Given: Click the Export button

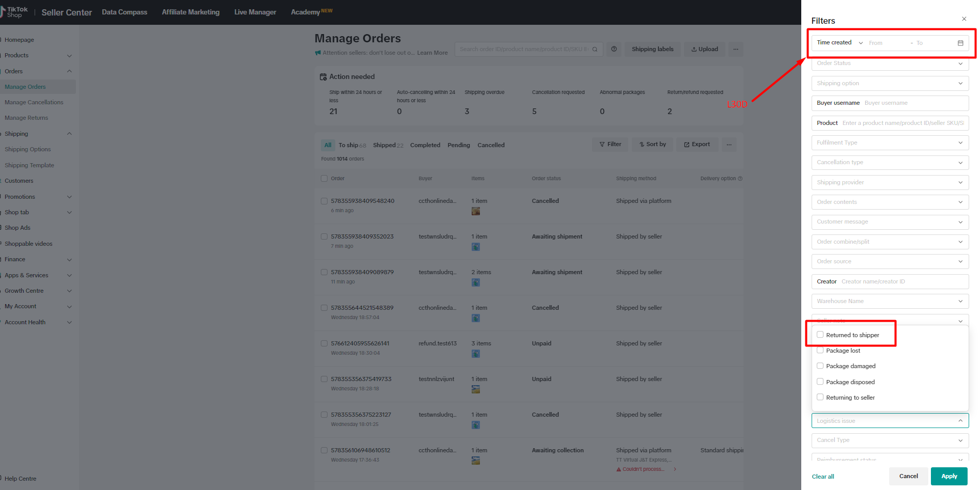Looking at the screenshot, I should (x=697, y=145).
